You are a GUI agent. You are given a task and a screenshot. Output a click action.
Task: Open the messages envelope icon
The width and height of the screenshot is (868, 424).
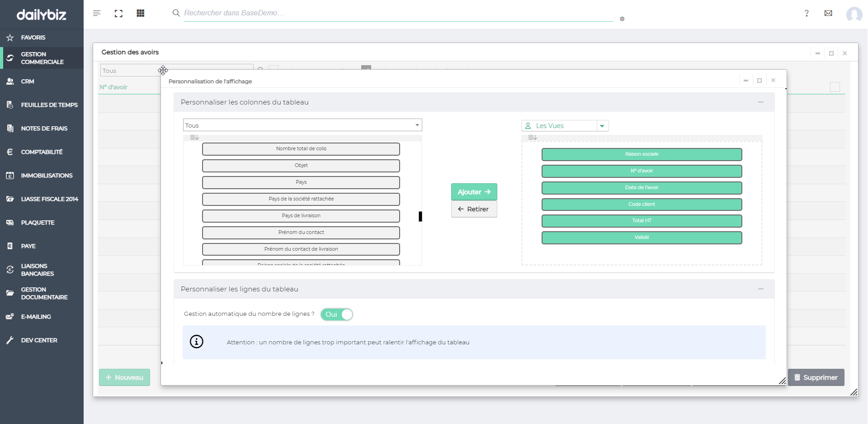coord(828,13)
